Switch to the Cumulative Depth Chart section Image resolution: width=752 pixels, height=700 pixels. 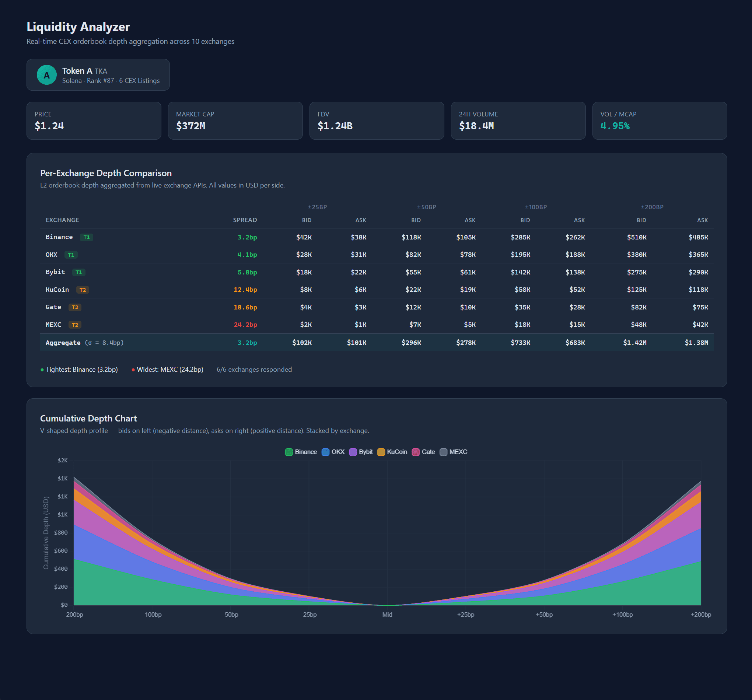click(88, 419)
